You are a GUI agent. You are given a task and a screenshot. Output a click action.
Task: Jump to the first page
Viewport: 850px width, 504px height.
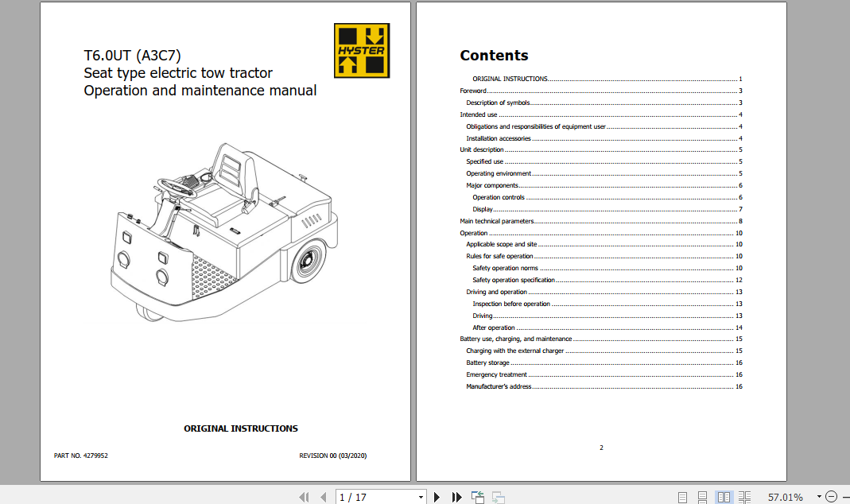pyautogui.click(x=303, y=497)
